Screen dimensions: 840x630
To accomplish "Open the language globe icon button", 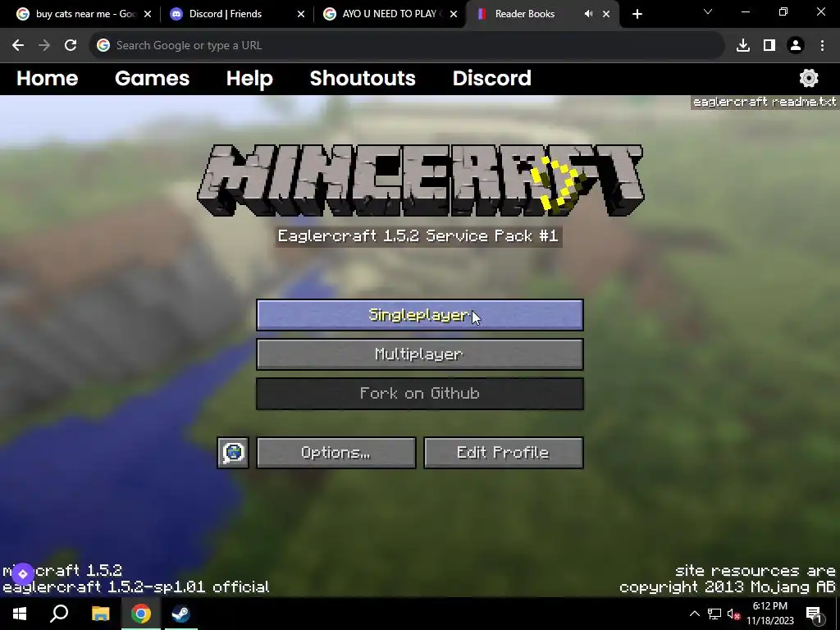I will [x=233, y=453].
